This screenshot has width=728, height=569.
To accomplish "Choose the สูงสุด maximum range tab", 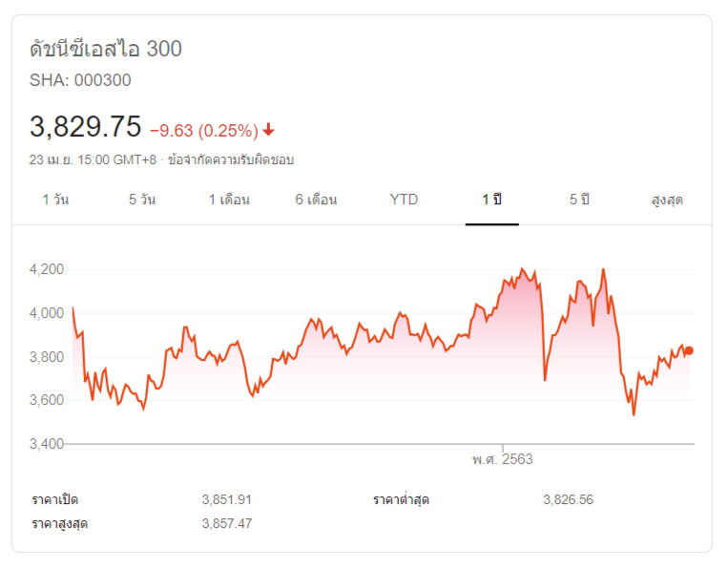I will (x=667, y=200).
